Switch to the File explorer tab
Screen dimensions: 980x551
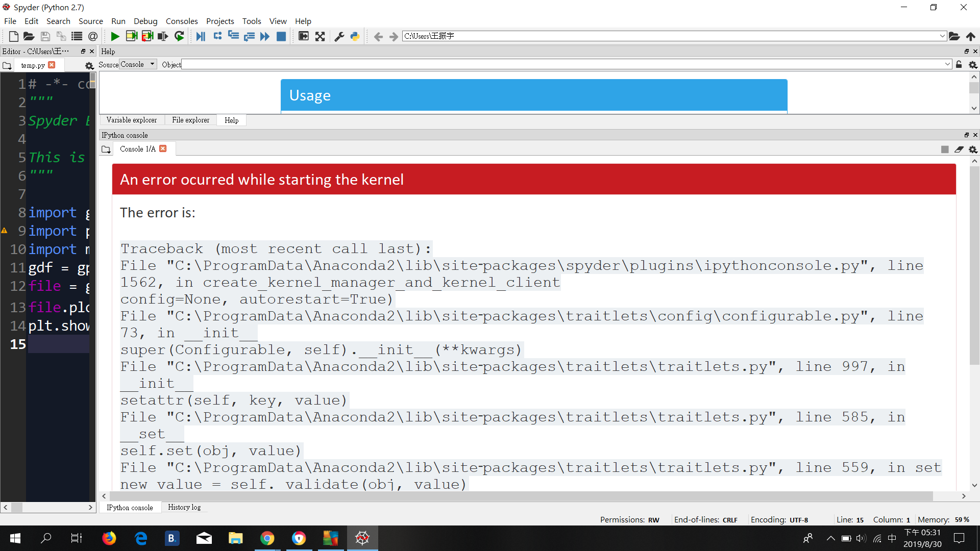tap(190, 120)
